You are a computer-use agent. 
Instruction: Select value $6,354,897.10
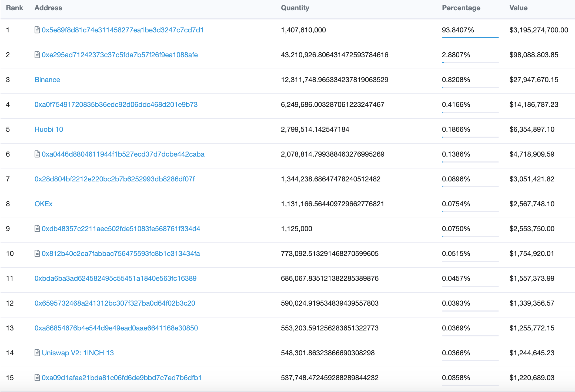[x=532, y=129]
